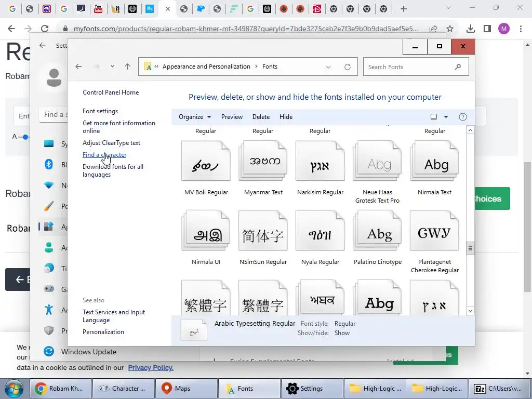This screenshot has height=399, width=532.
Task: Open the Privacy Policy link
Action: point(151,367)
